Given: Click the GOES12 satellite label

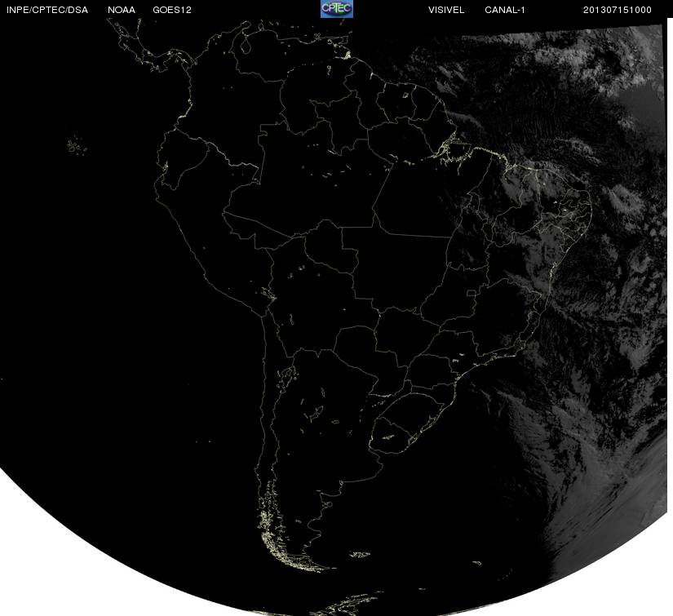Looking at the screenshot, I should click(172, 10).
